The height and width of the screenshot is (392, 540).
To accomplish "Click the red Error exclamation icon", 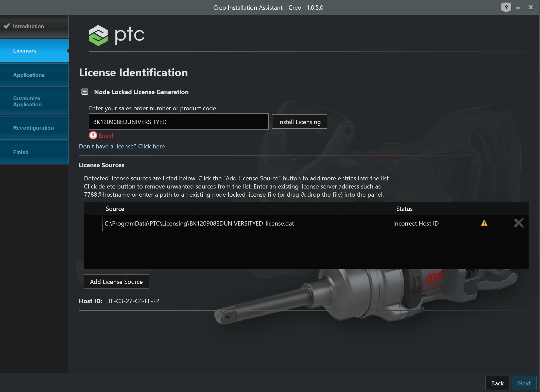I will [x=93, y=135].
